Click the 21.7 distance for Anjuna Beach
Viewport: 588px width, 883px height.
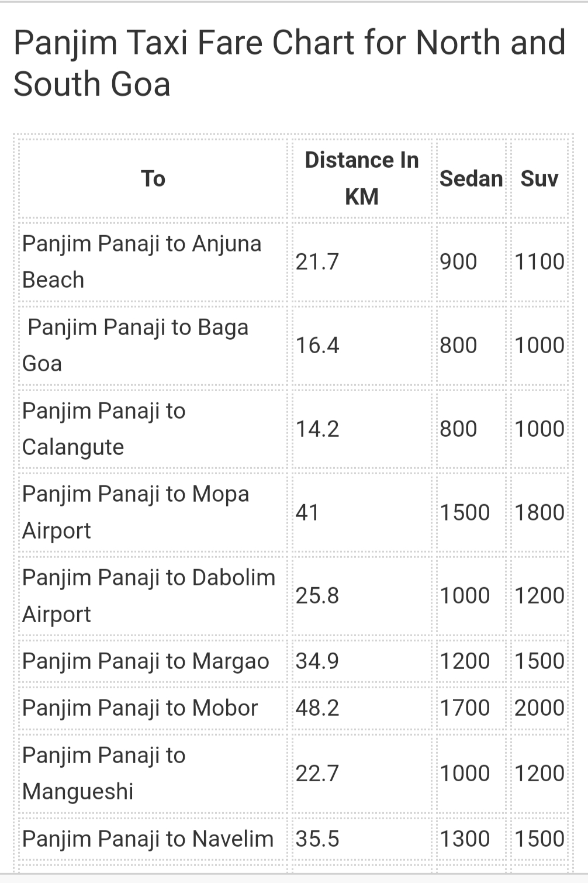(x=317, y=261)
